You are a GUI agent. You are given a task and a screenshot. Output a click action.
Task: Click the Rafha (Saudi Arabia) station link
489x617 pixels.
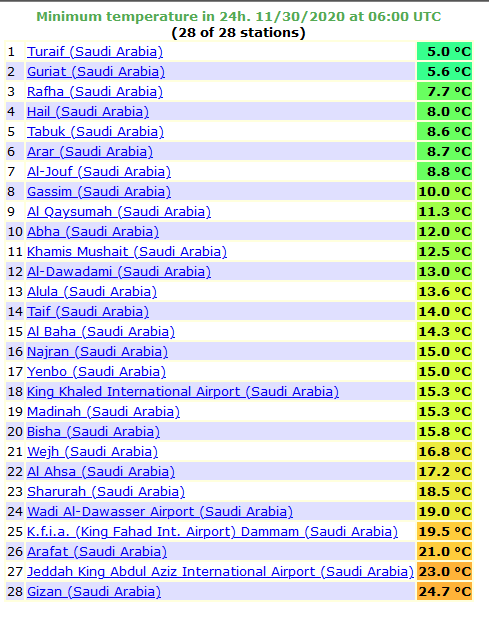95,92
